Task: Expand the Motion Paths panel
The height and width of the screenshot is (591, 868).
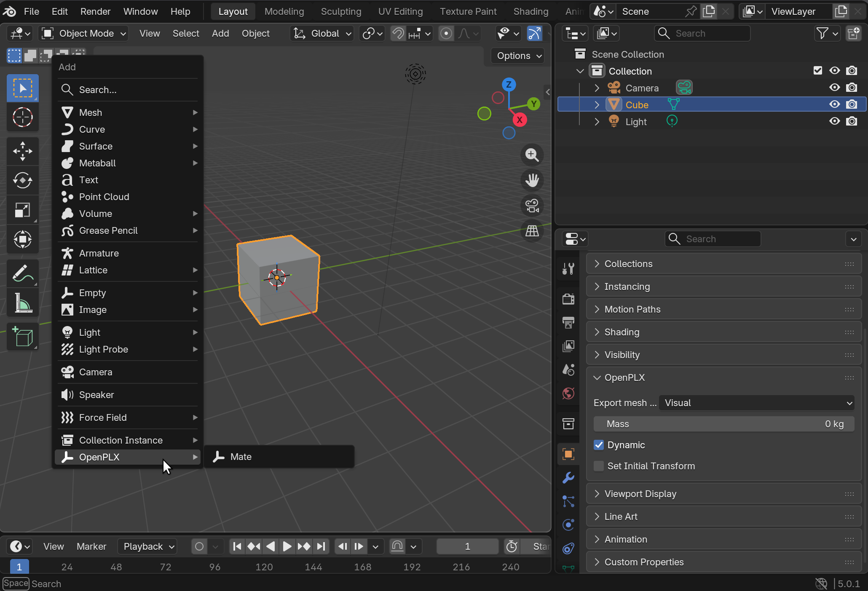Action: pos(723,309)
